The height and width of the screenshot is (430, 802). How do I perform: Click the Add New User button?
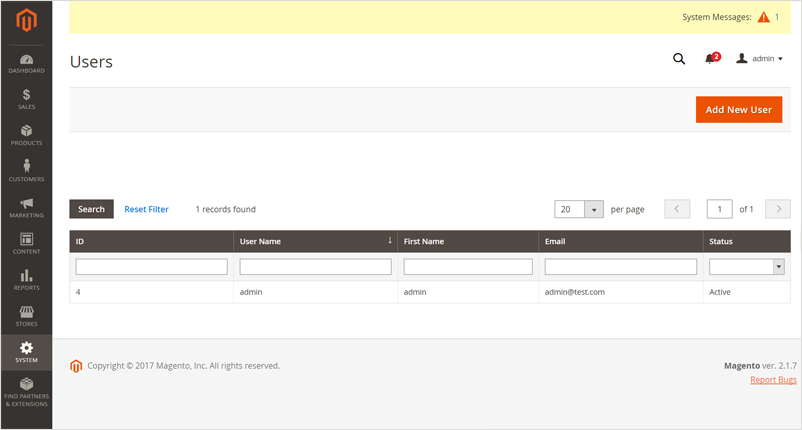click(x=738, y=109)
